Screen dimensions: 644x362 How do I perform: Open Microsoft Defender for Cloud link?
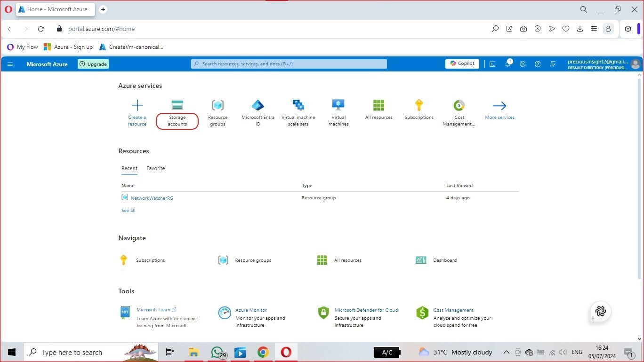366,310
